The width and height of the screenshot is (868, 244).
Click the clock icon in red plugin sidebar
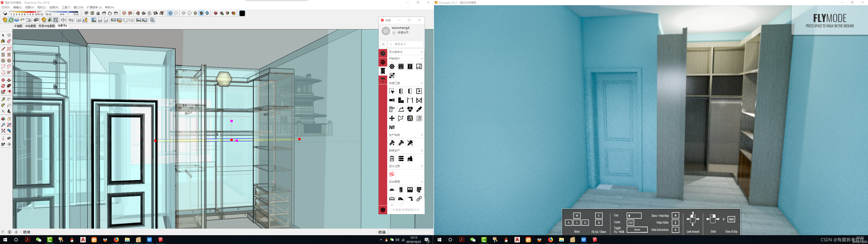(383, 53)
